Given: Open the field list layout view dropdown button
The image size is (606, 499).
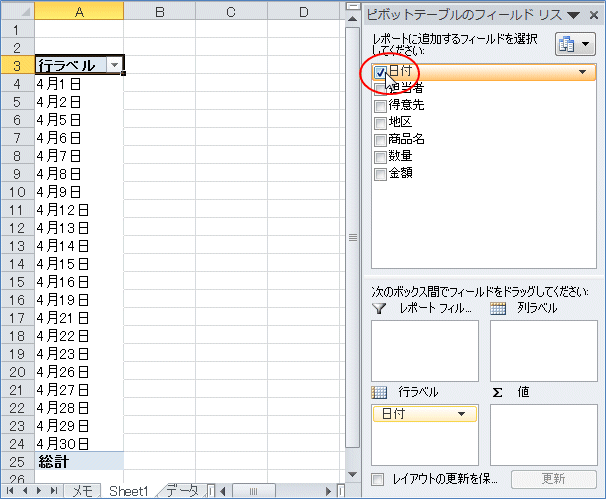Looking at the screenshot, I should [575, 44].
